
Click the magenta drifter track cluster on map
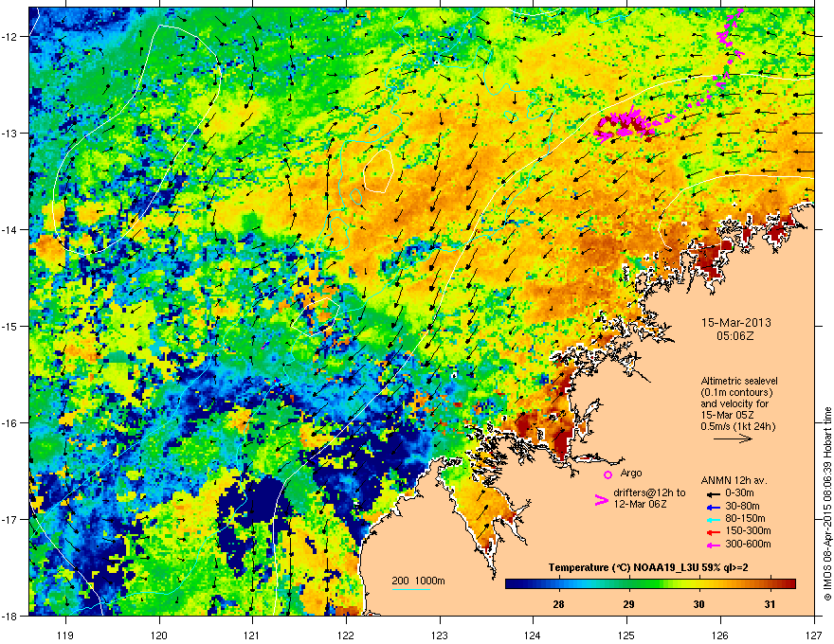(625, 123)
